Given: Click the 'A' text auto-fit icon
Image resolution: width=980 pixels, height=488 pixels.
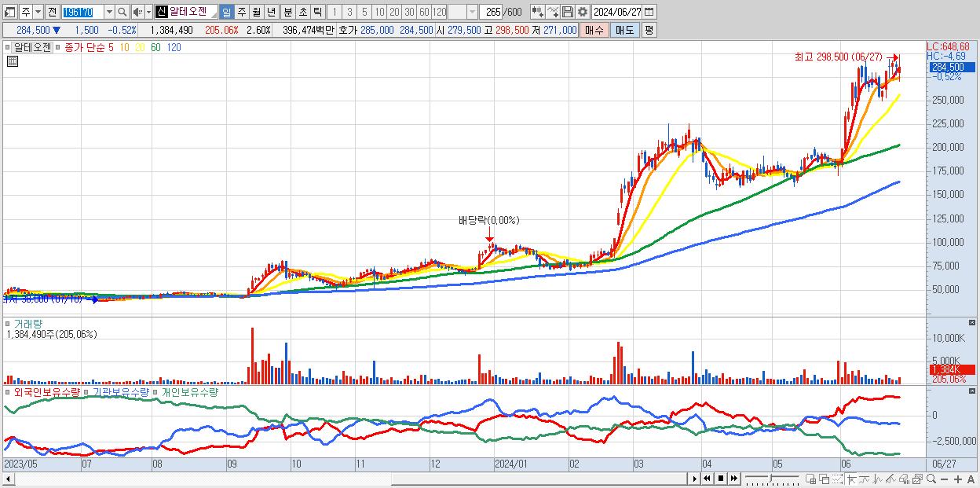Looking at the screenshot, I should [971, 479].
